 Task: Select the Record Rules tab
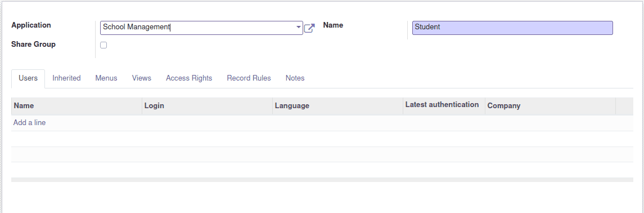coord(249,78)
